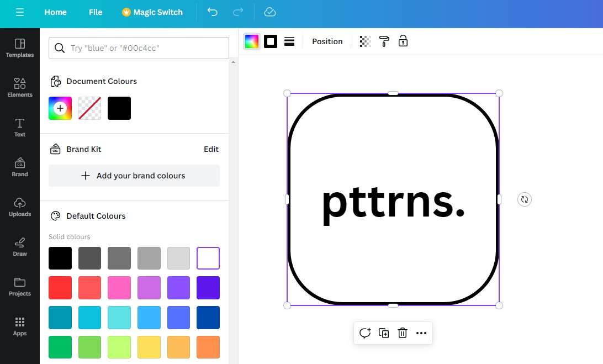Pick the bright red colour swatch
This screenshot has height=364, width=603.
point(60,287)
